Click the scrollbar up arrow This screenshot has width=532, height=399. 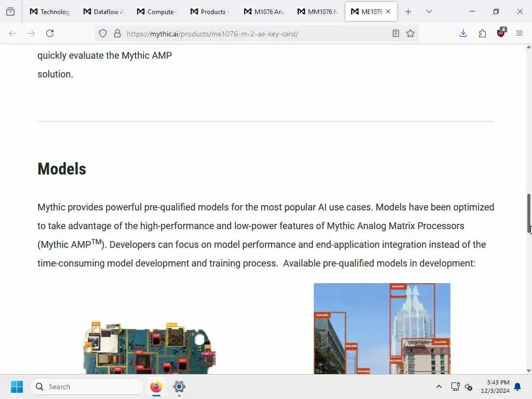pos(528,47)
